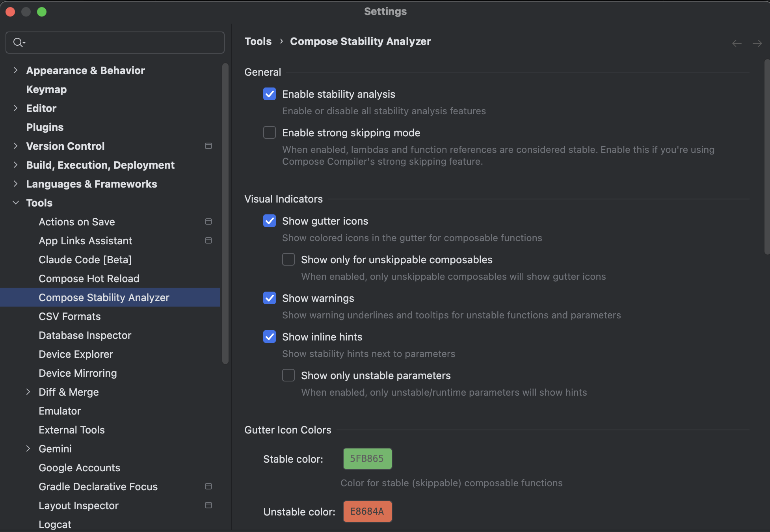The image size is (770, 532).
Task: Open the Stable color swatch 5FB865
Action: (x=367, y=459)
